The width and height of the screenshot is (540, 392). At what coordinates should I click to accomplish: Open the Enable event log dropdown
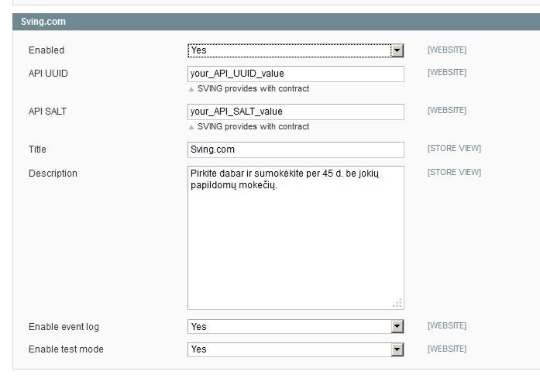[296, 327]
